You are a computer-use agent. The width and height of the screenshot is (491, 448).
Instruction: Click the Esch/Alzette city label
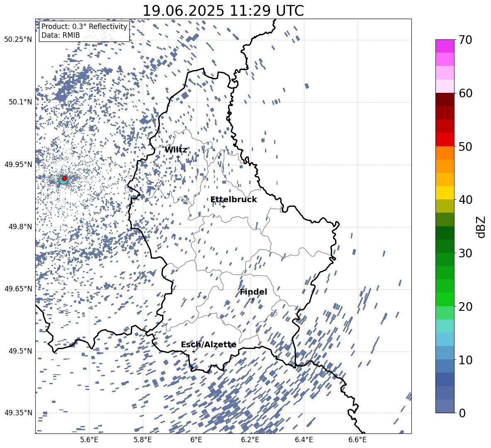tap(209, 345)
